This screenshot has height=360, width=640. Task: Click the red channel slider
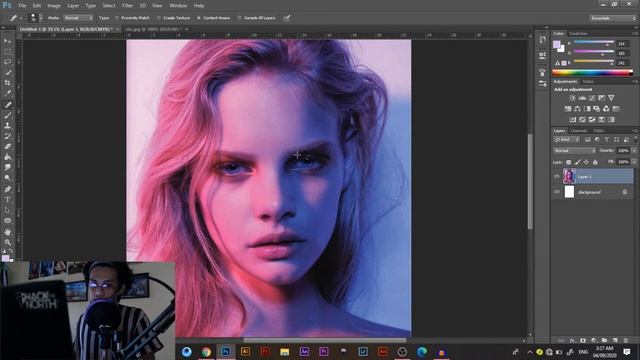click(593, 42)
